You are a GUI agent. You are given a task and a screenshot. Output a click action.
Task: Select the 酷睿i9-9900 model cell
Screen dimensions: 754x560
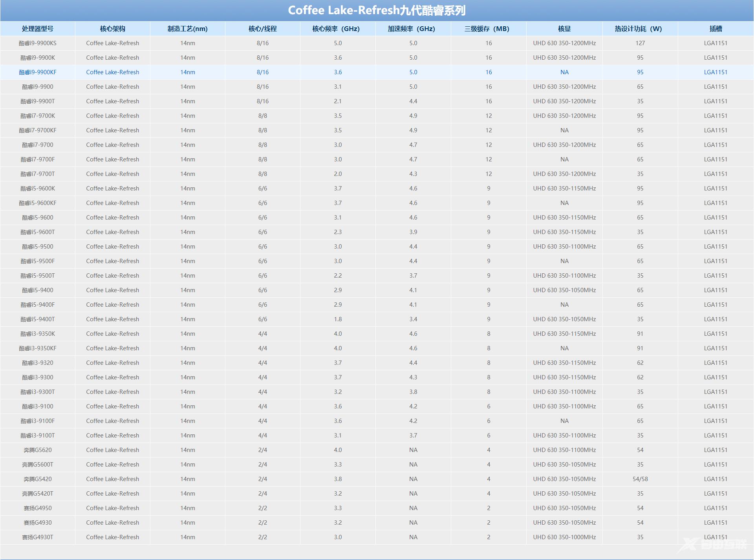(38, 87)
